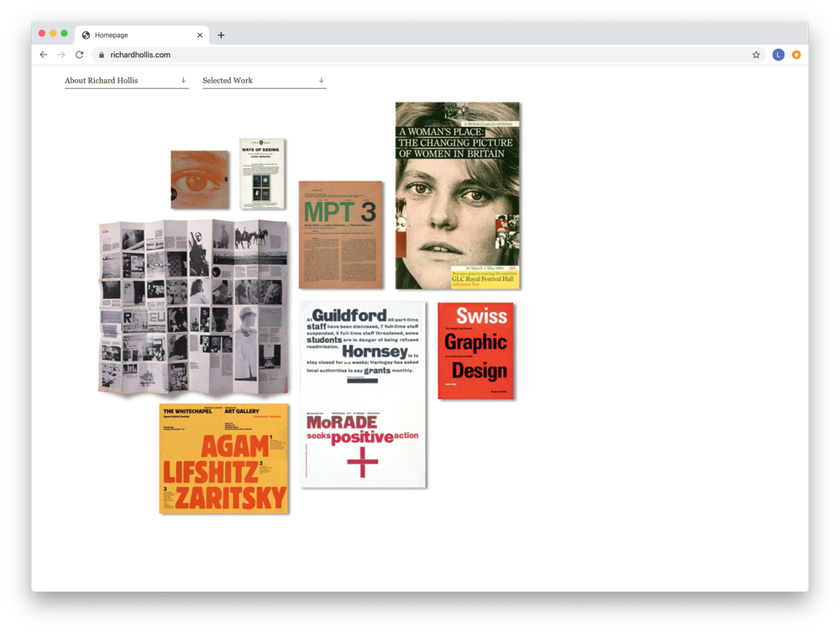Click the green fullscreen window button

[65, 34]
